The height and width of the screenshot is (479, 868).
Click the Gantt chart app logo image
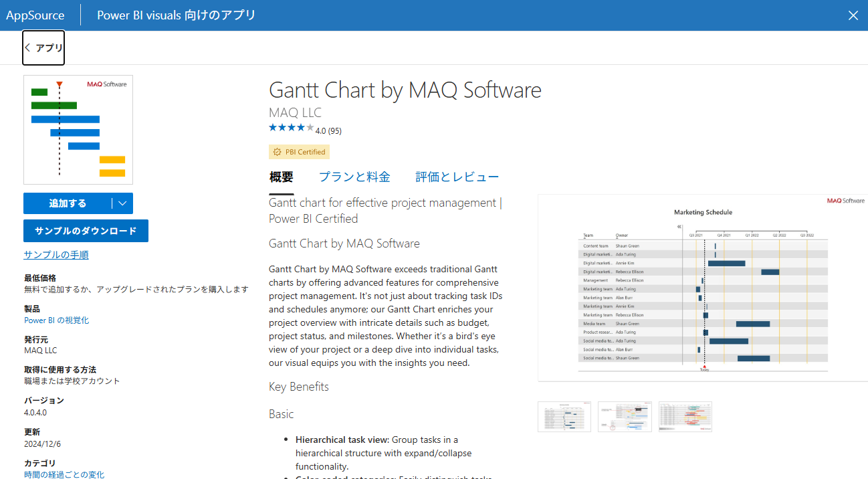pos(78,130)
